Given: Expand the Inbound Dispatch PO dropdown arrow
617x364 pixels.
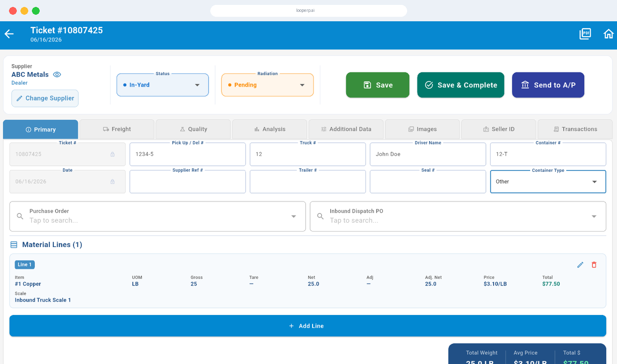Looking at the screenshot, I should (x=594, y=216).
